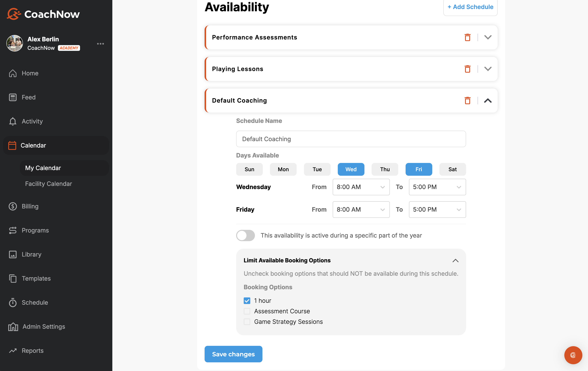Open the floating CoachNow chat bubble

(x=573, y=355)
